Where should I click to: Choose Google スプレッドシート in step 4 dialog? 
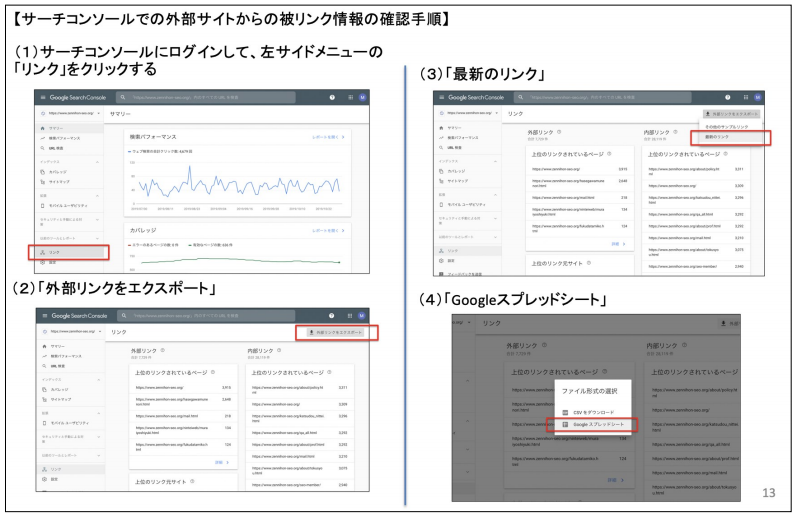coord(596,425)
